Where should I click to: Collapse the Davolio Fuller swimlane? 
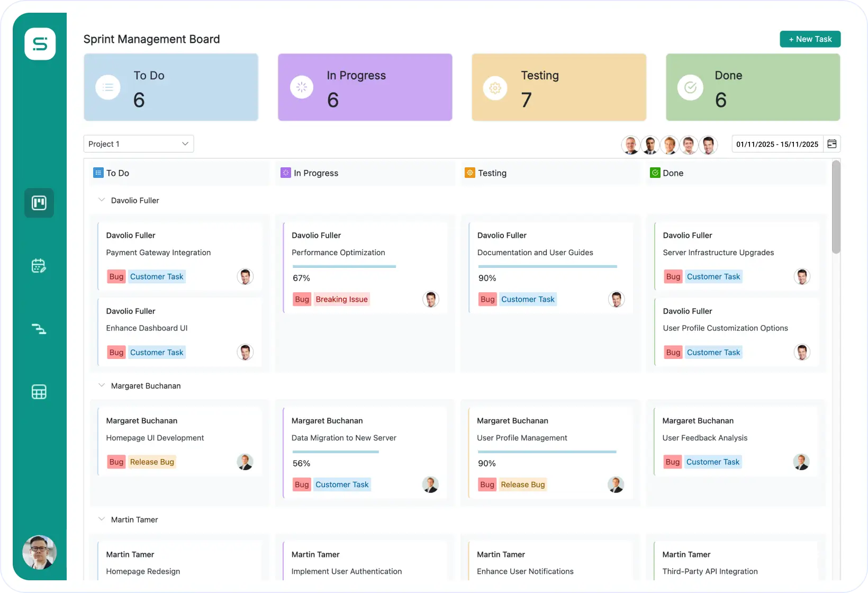(x=101, y=200)
